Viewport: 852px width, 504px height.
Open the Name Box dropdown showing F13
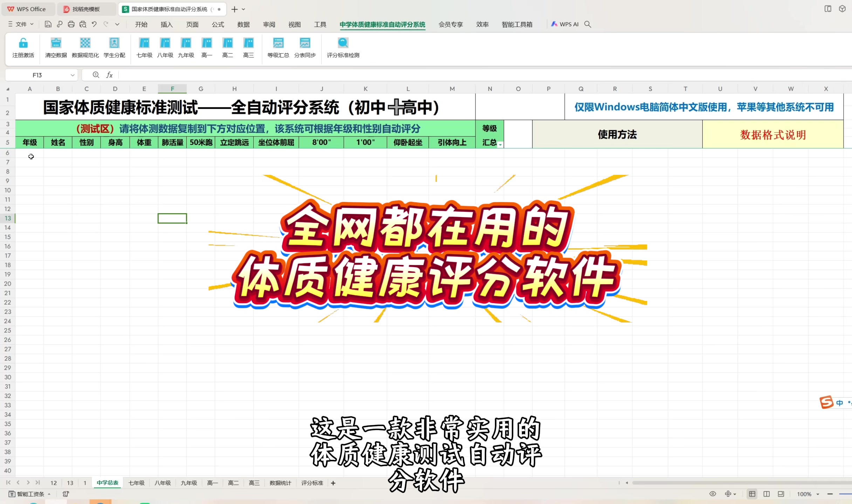pyautogui.click(x=73, y=75)
